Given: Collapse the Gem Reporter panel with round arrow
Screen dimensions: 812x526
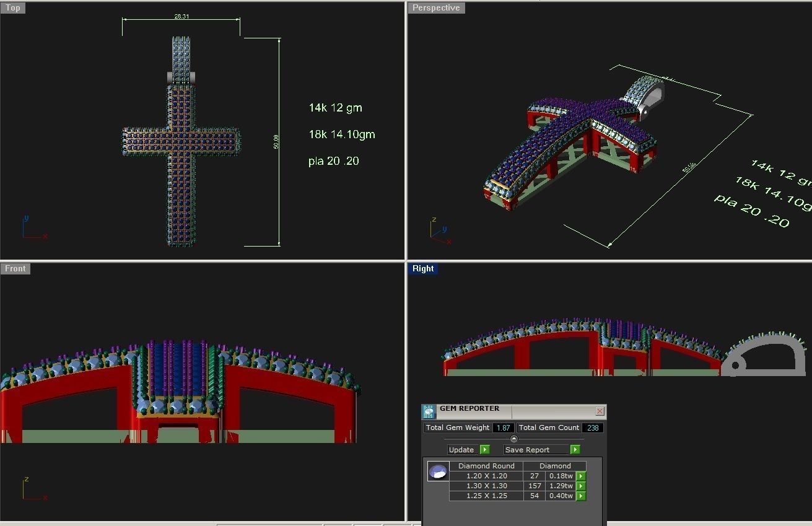Looking at the screenshot, I should coord(513,439).
